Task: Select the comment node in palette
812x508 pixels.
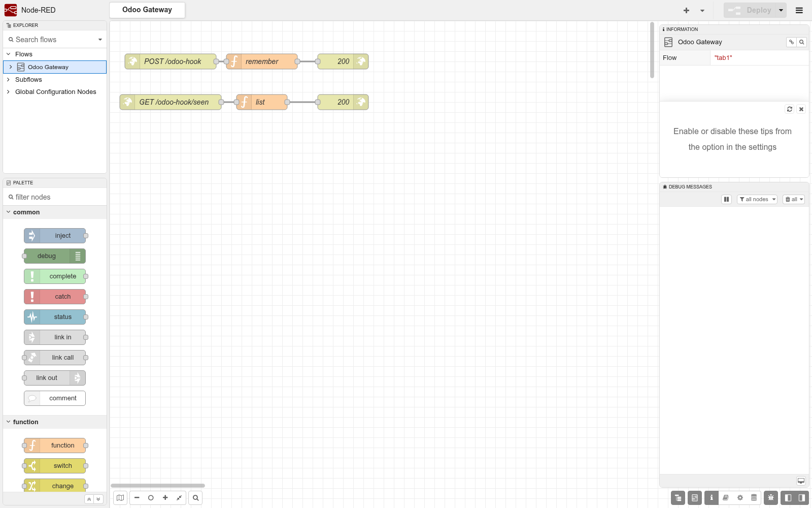Action: pos(55,398)
